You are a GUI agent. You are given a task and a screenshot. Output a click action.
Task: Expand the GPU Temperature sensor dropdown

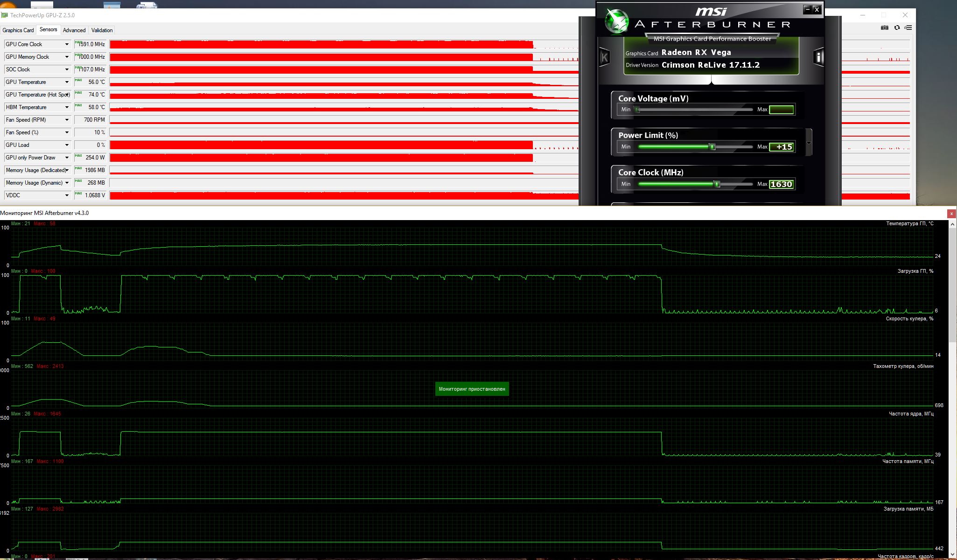(67, 82)
